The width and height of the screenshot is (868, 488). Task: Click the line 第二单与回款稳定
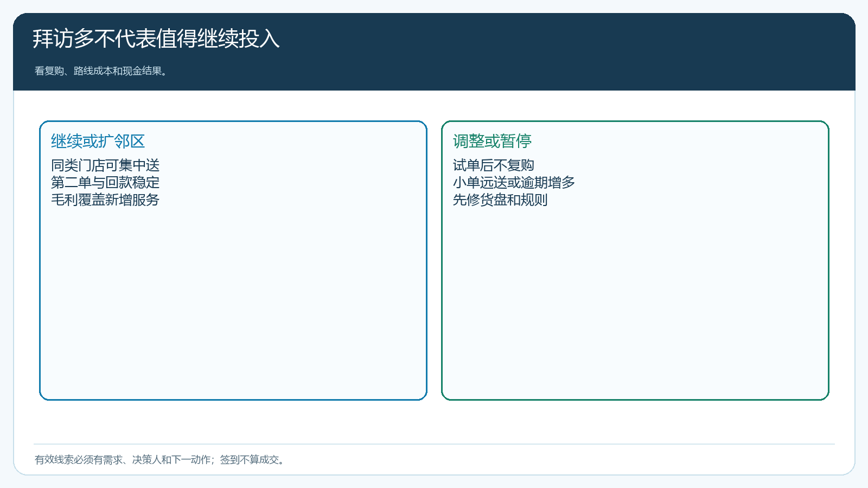tap(105, 183)
